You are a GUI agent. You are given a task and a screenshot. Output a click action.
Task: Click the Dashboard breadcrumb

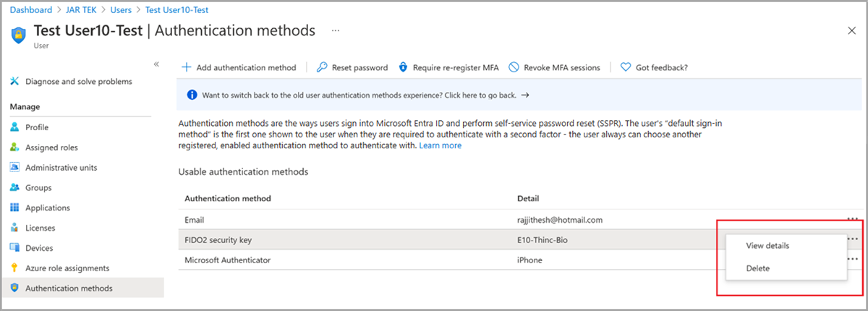pos(30,10)
